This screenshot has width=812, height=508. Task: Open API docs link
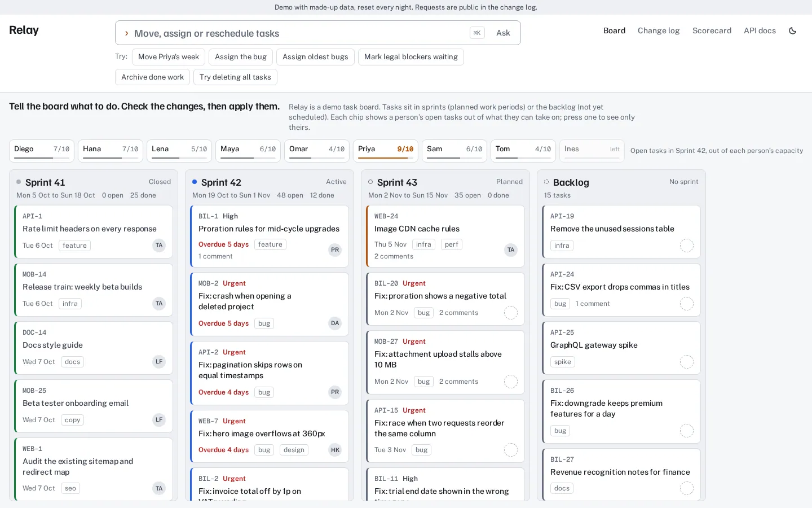760,31
